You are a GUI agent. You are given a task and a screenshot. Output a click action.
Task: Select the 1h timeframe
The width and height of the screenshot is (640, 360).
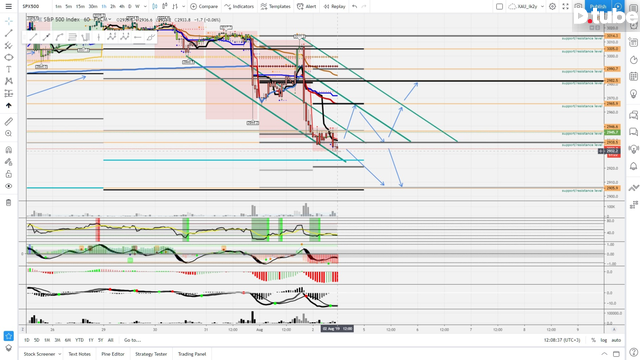coord(104,7)
